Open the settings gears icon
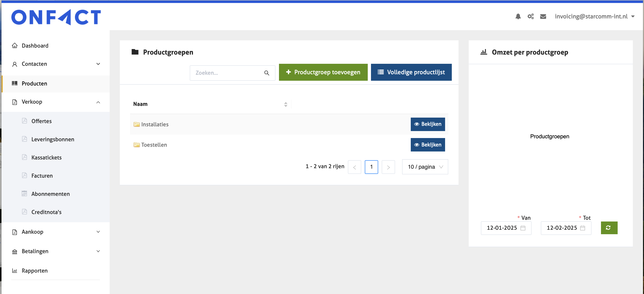 click(531, 16)
